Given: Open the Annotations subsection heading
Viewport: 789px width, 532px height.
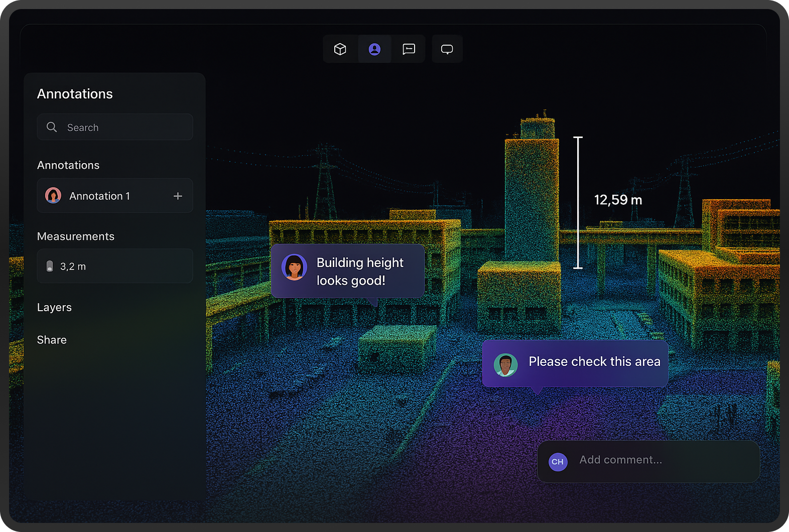Looking at the screenshot, I should click(68, 165).
